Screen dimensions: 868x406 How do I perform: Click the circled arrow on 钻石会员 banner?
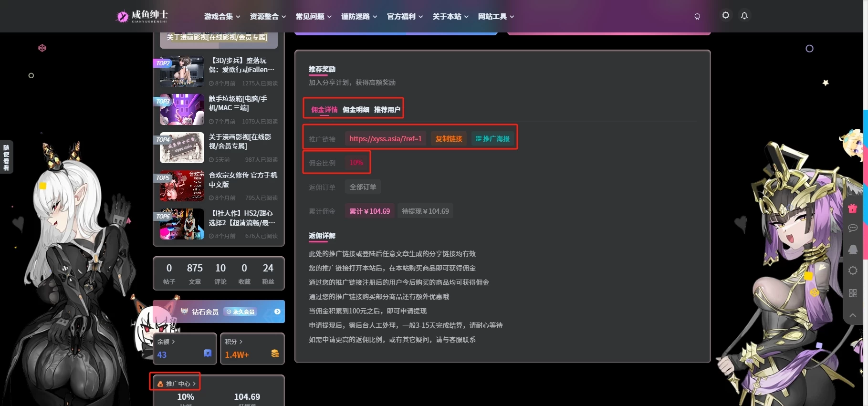[x=277, y=312]
